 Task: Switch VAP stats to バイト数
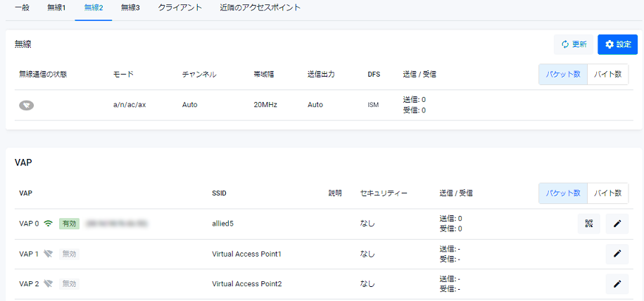coord(608,193)
